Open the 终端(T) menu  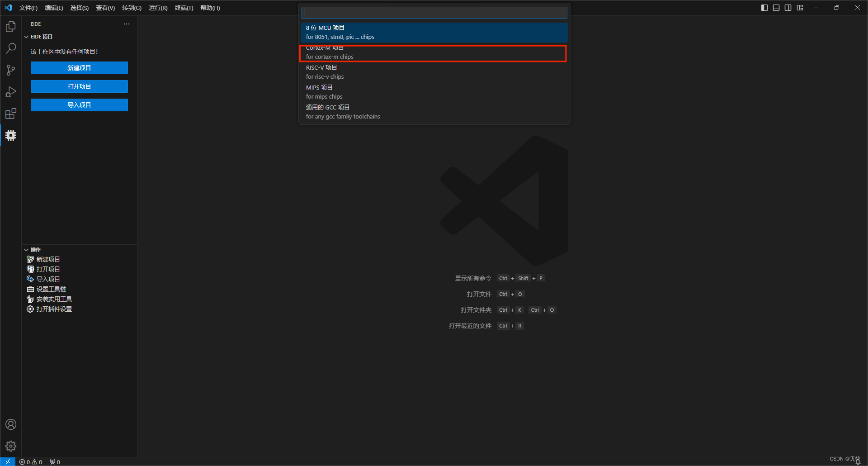coord(184,8)
